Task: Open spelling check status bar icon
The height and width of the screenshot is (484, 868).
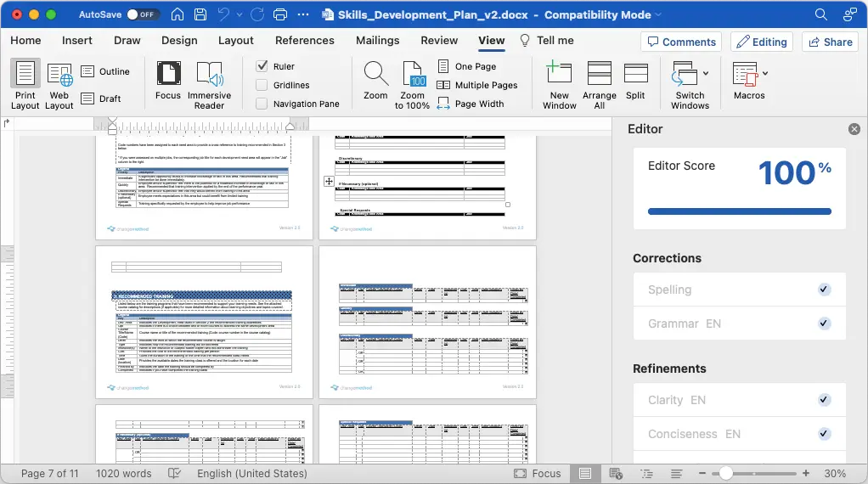Action: click(174, 474)
